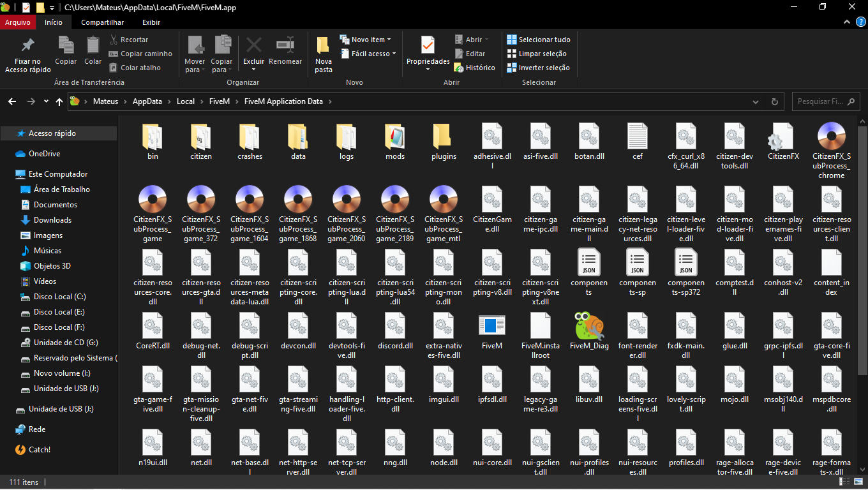Open the FiveM_Diag snail icon
This screenshot has width=868, height=490.
pos(589,325)
